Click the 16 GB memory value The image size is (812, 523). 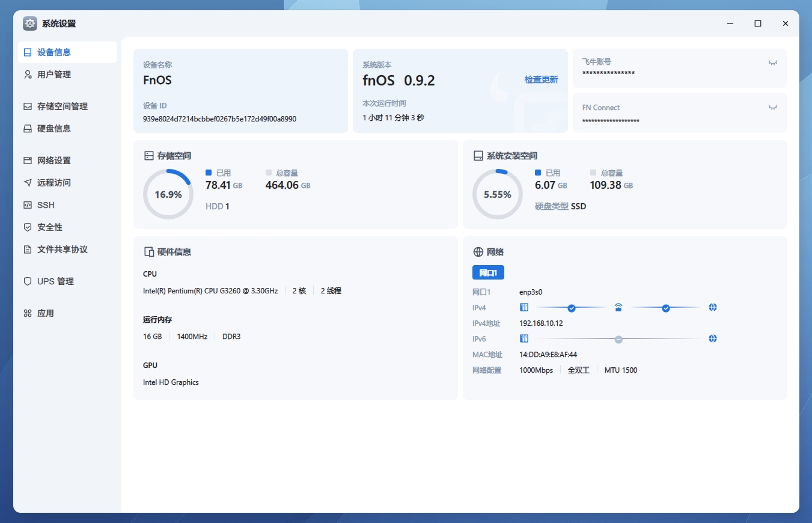[153, 337]
